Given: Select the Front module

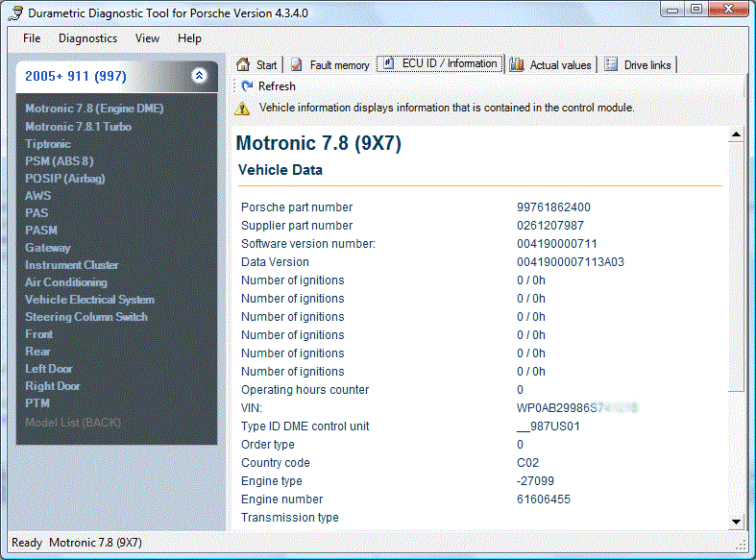Looking at the screenshot, I should coord(38,334).
